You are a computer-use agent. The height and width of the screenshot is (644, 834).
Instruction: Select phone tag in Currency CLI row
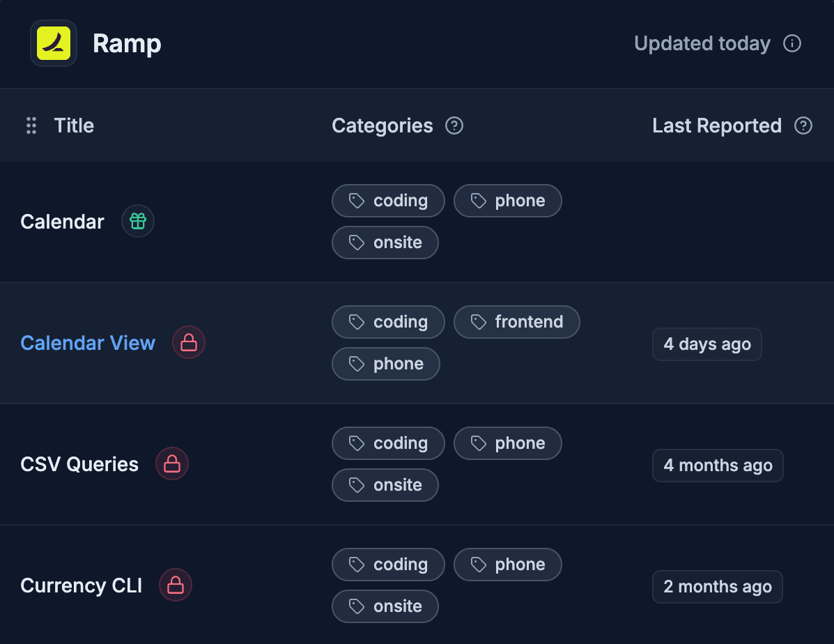tap(507, 565)
